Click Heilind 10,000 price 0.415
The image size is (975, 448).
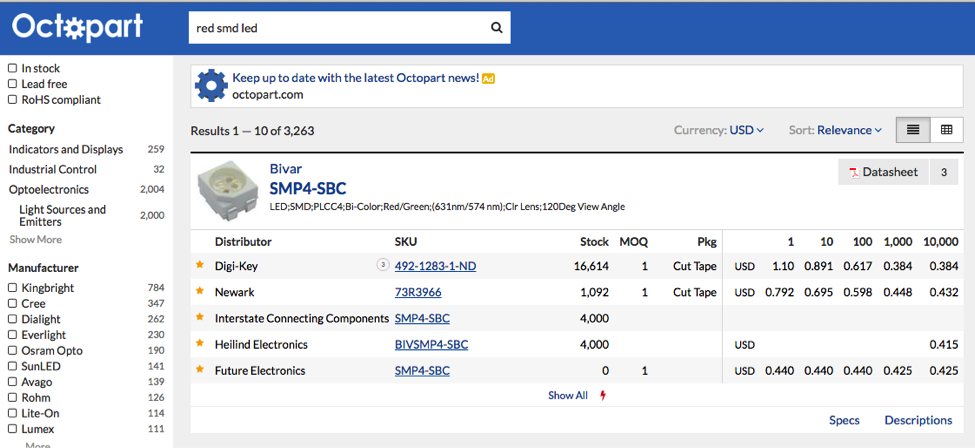click(945, 344)
